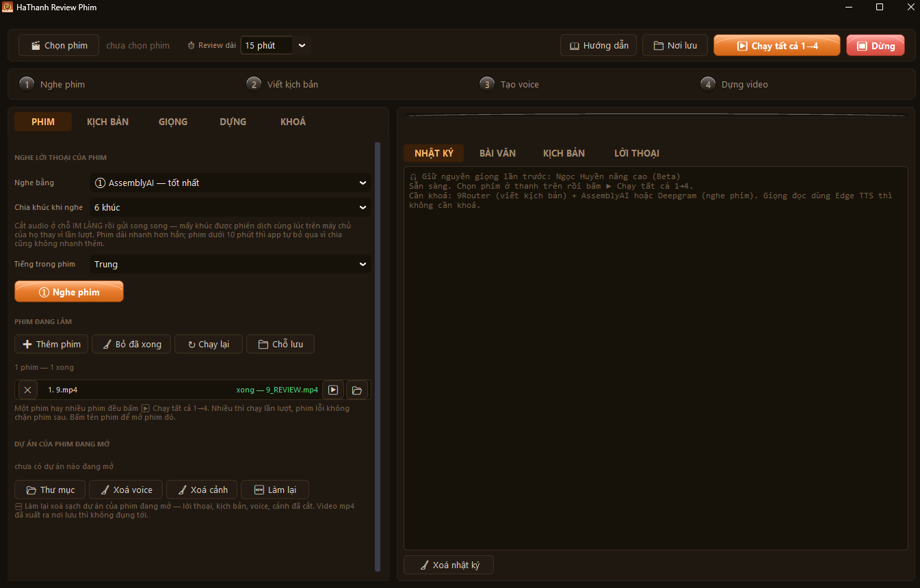Click the Chọn phim button
The height and width of the screenshot is (588, 920).
[x=59, y=45]
